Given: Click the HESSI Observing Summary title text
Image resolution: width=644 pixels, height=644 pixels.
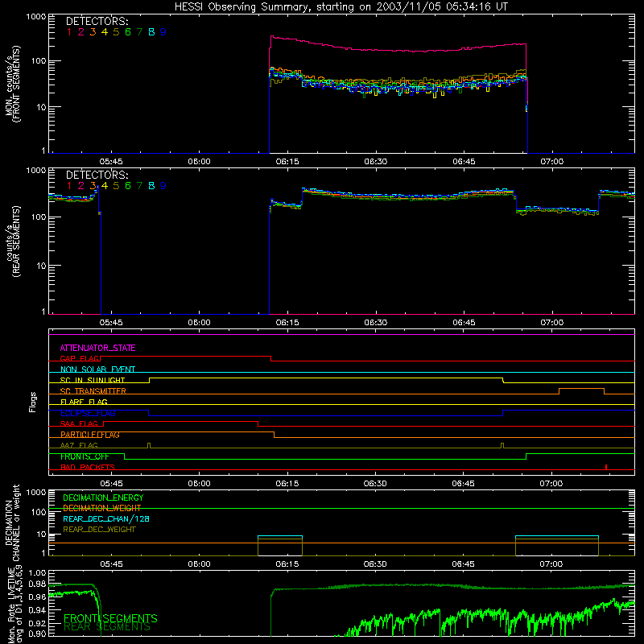Looking at the screenshot, I should (x=341, y=7).
